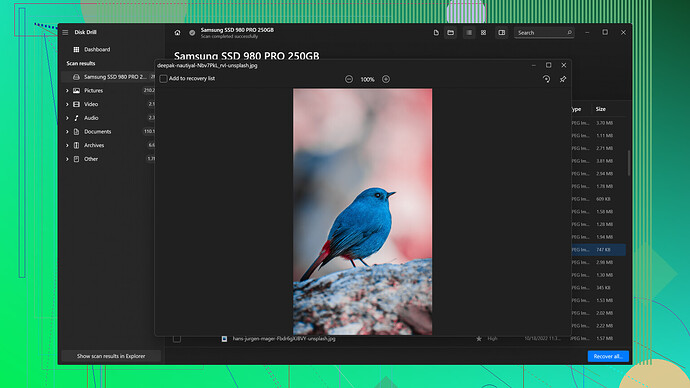This screenshot has height=388, width=690.
Task: Expand the Archives category
Action: click(x=67, y=145)
